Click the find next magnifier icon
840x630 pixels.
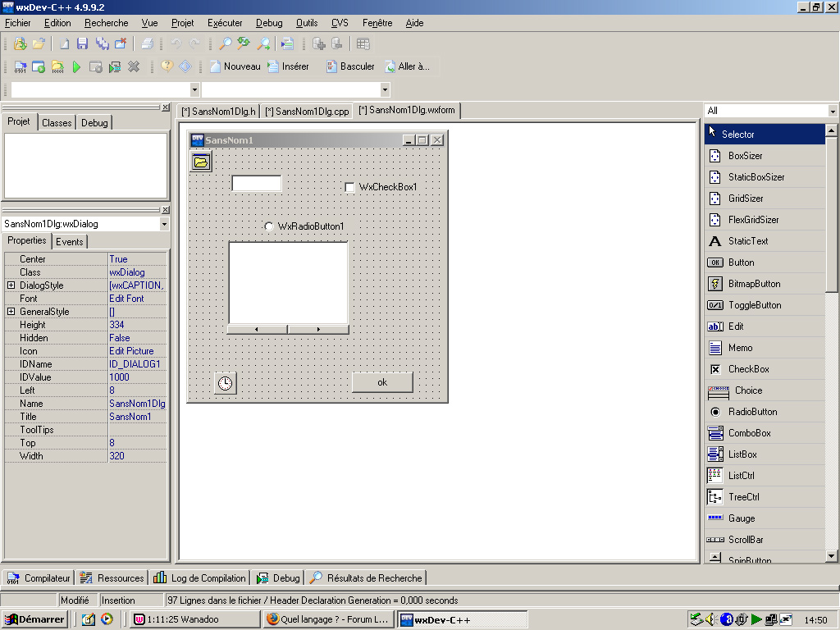tap(263, 44)
